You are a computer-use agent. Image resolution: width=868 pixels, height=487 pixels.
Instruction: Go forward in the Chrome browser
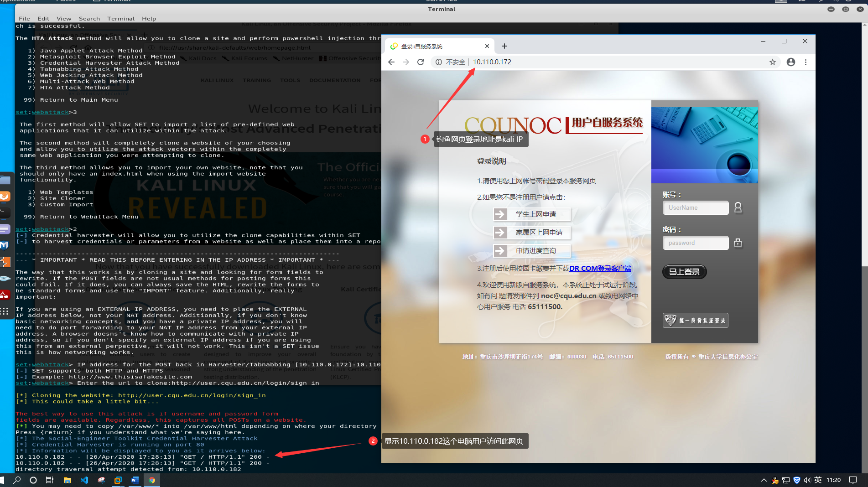(406, 62)
